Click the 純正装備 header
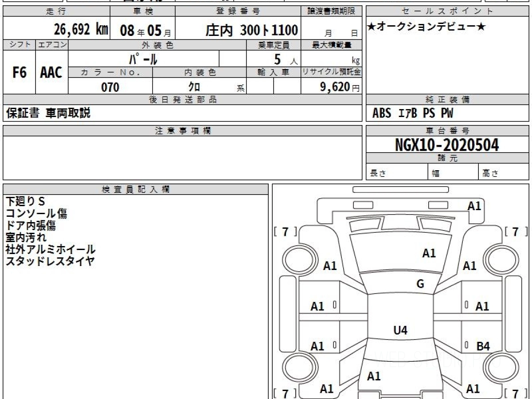 click(x=448, y=100)
